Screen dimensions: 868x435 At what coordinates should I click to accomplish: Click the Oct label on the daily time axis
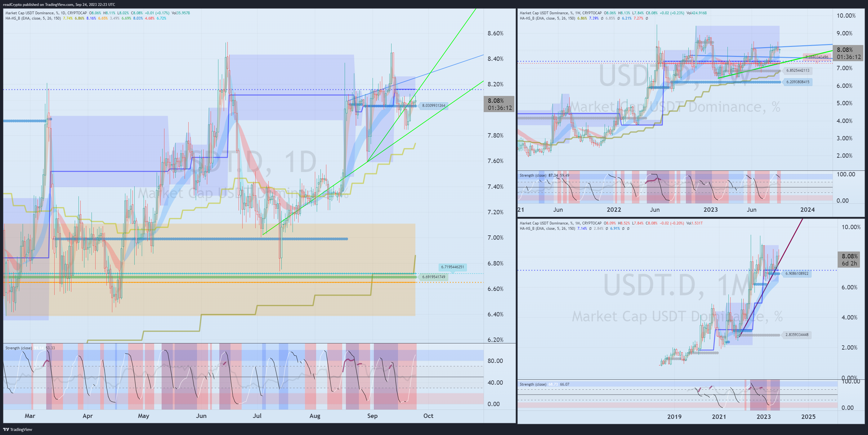pyautogui.click(x=428, y=416)
